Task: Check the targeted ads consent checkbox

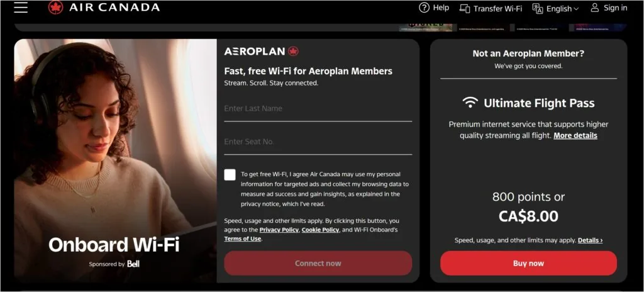Action: [230, 175]
